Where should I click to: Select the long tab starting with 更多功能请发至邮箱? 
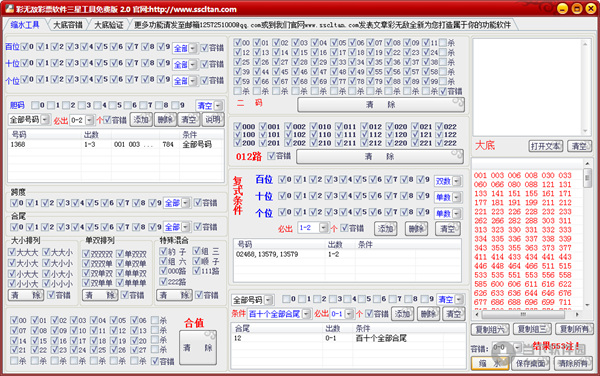click(323, 25)
